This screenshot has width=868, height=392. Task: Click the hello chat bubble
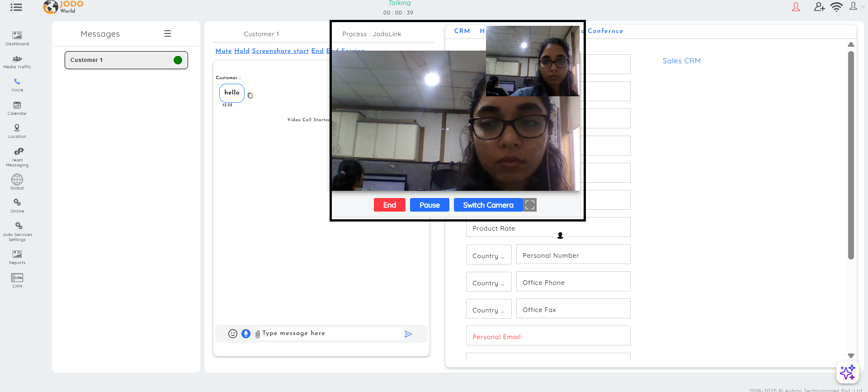232,93
